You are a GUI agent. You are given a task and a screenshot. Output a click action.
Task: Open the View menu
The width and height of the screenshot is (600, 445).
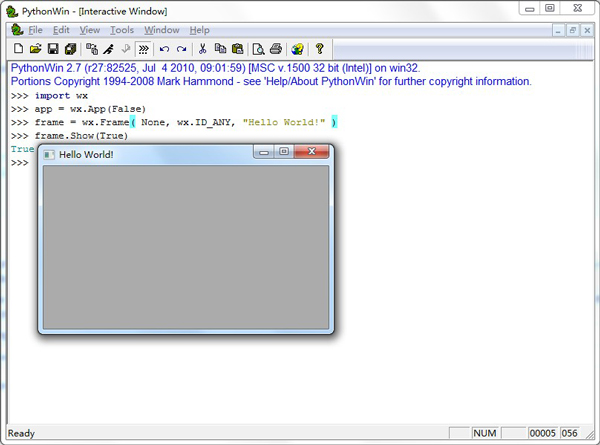coord(90,30)
